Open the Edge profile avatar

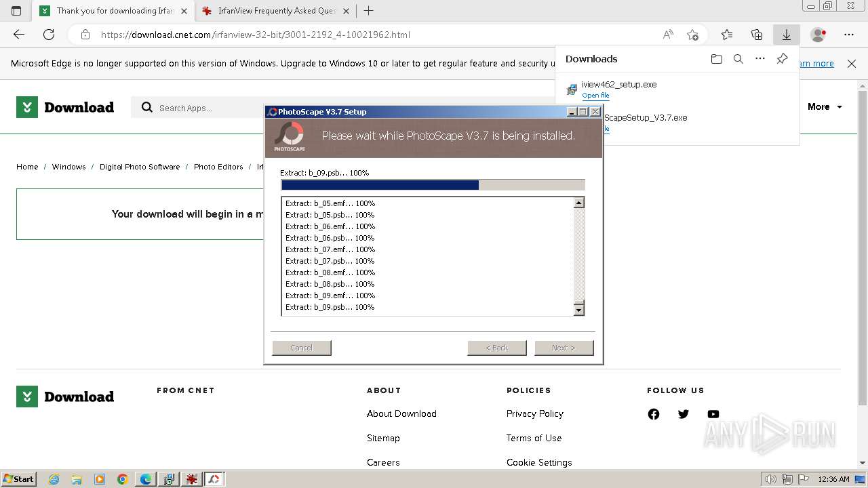(x=818, y=35)
